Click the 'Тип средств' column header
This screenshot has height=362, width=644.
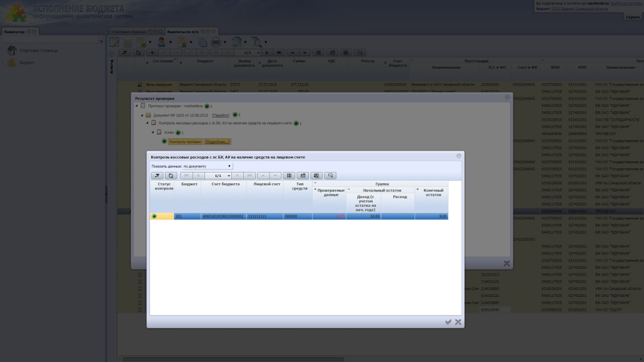pyautogui.click(x=298, y=197)
